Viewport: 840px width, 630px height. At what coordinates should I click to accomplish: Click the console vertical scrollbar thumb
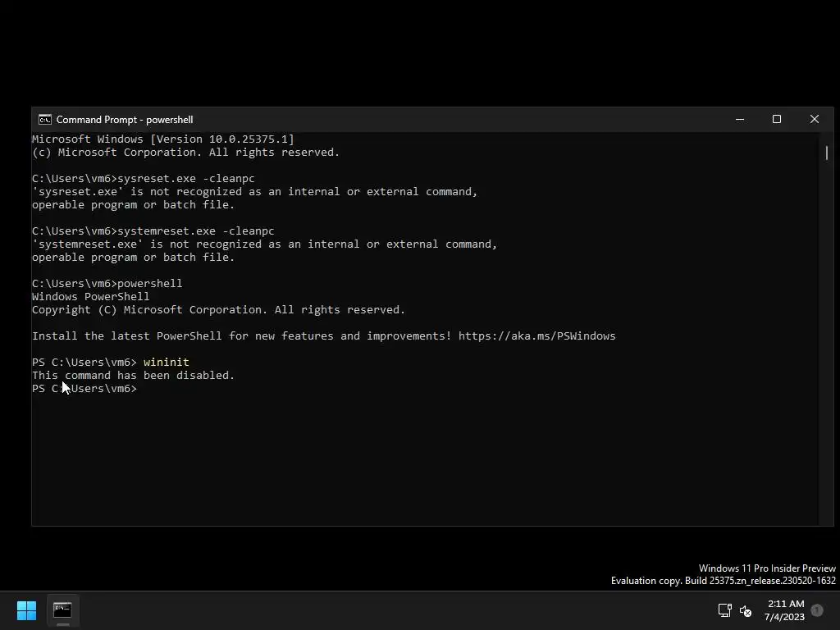coord(827,153)
